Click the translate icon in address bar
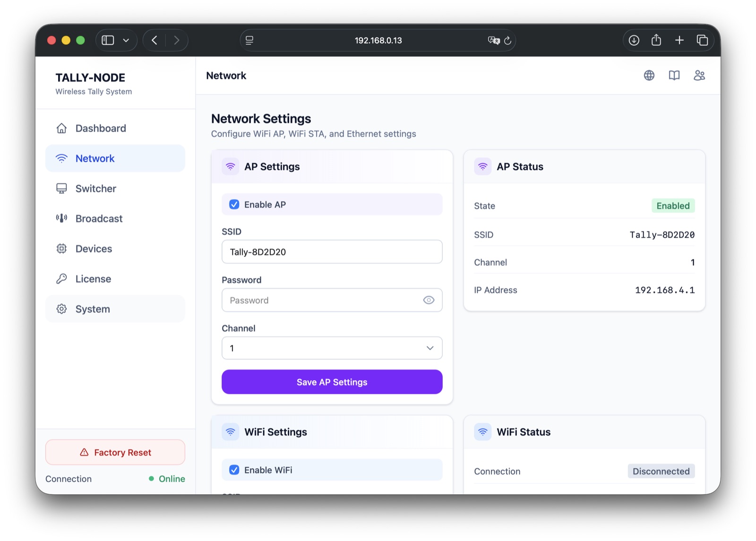 [x=494, y=41]
